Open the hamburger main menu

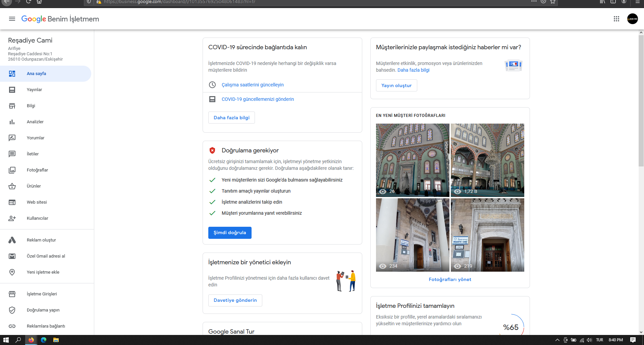pos(12,19)
